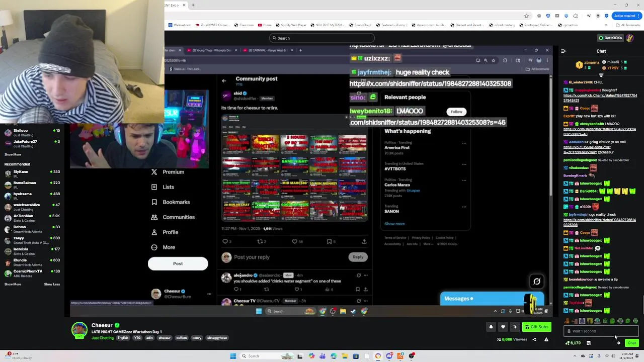Click the Carlos Manzo trending topic
The height and width of the screenshot is (362, 644).
pos(397,185)
